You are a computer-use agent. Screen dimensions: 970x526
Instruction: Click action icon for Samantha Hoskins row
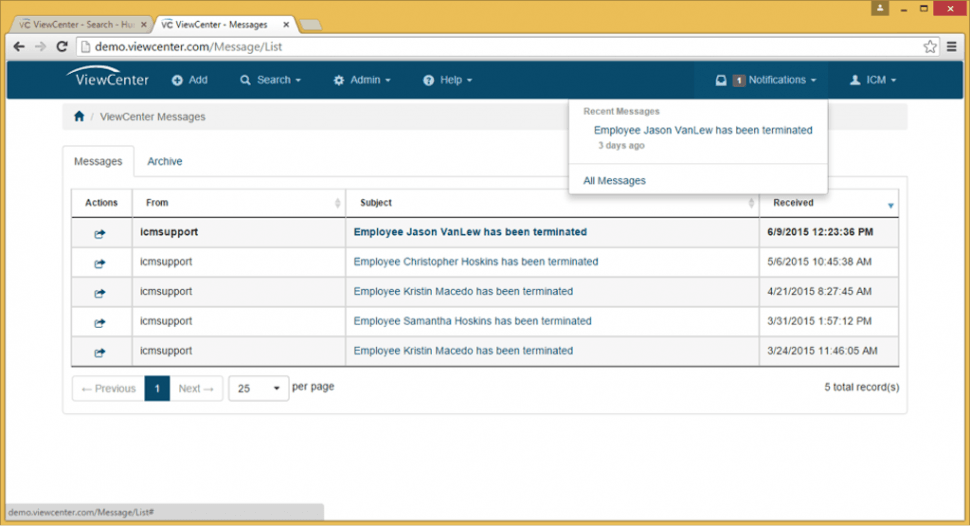(x=100, y=322)
